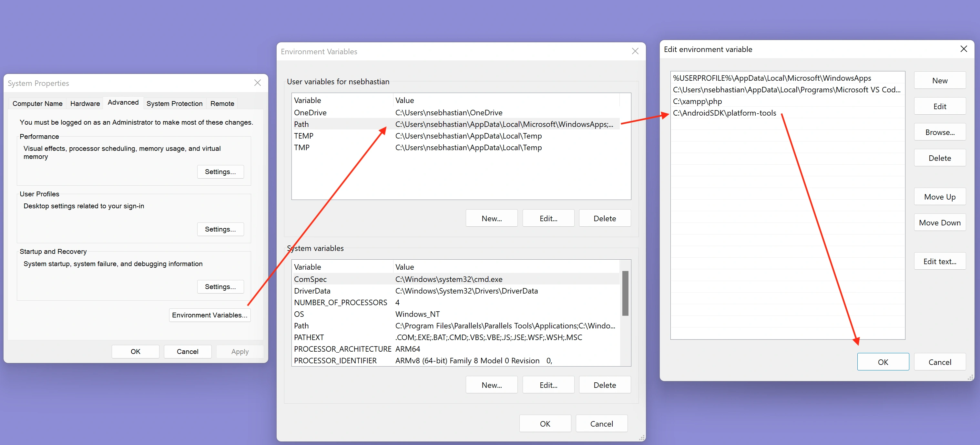This screenshot has height=445, width=980.
Task: Select the OneDrive user variable row
Action: [455, 112]
